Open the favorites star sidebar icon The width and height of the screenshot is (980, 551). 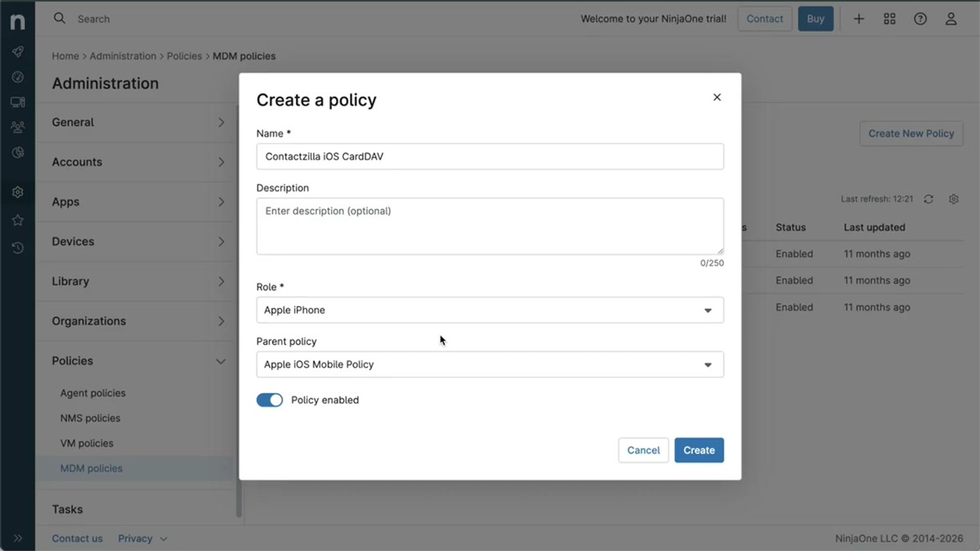18,220
